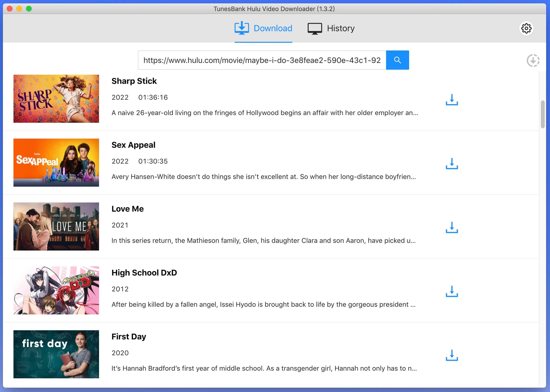This screenshot has height=392, width=550.
Task: Open the High School DxD thumbnail
Action: pyautogui.click(x=56, y=290)
